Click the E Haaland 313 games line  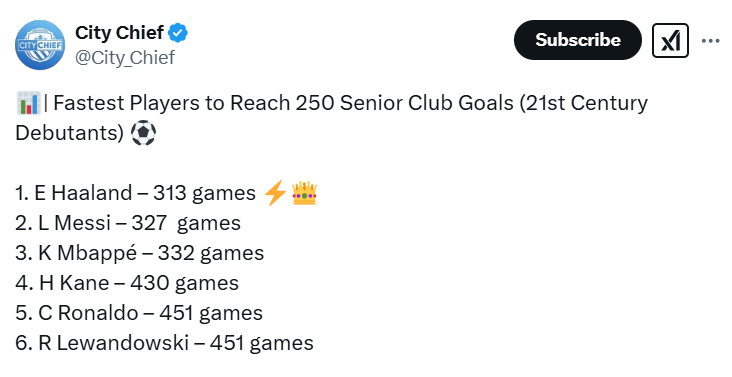pyautogui.click(x=135, y=193)
